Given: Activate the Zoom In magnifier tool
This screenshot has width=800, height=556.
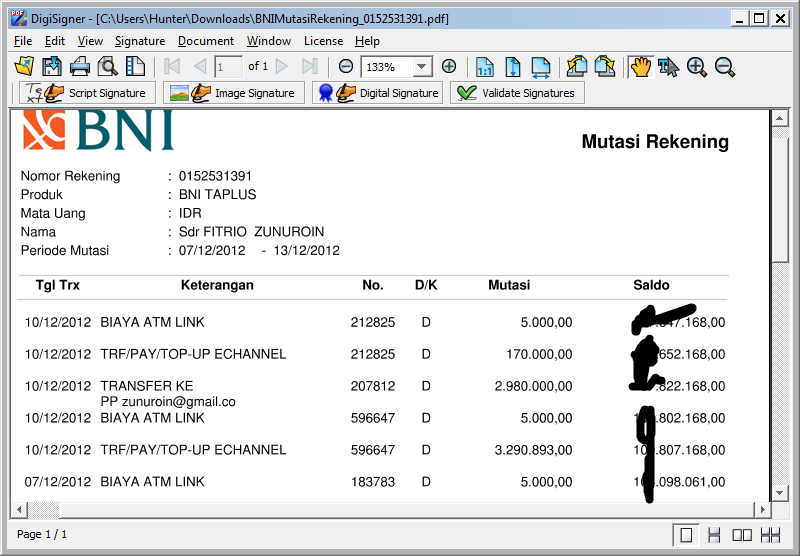Looking at the screenshot, I should (697, 67).
